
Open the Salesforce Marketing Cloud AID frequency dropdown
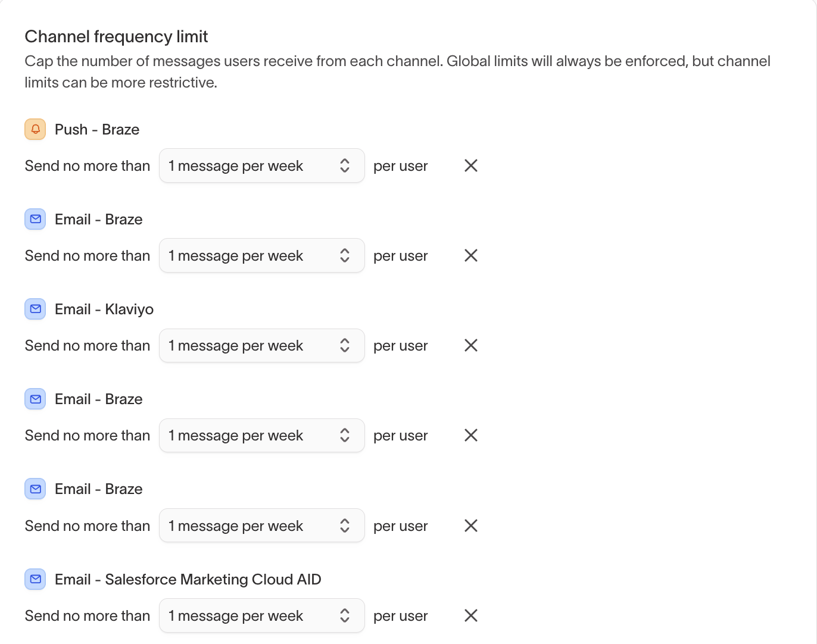(x=261, y=615)
